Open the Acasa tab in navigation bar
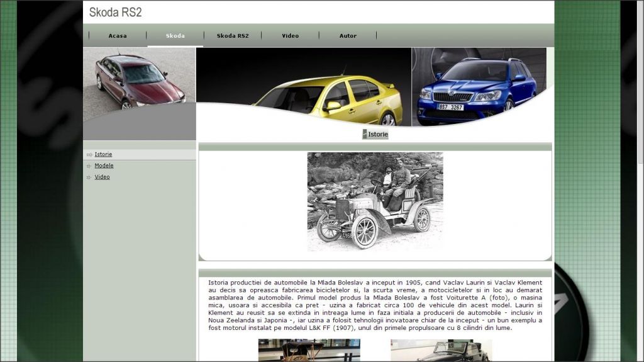The width and height of the screenshot is (644, 362). (x=118, y=36)
